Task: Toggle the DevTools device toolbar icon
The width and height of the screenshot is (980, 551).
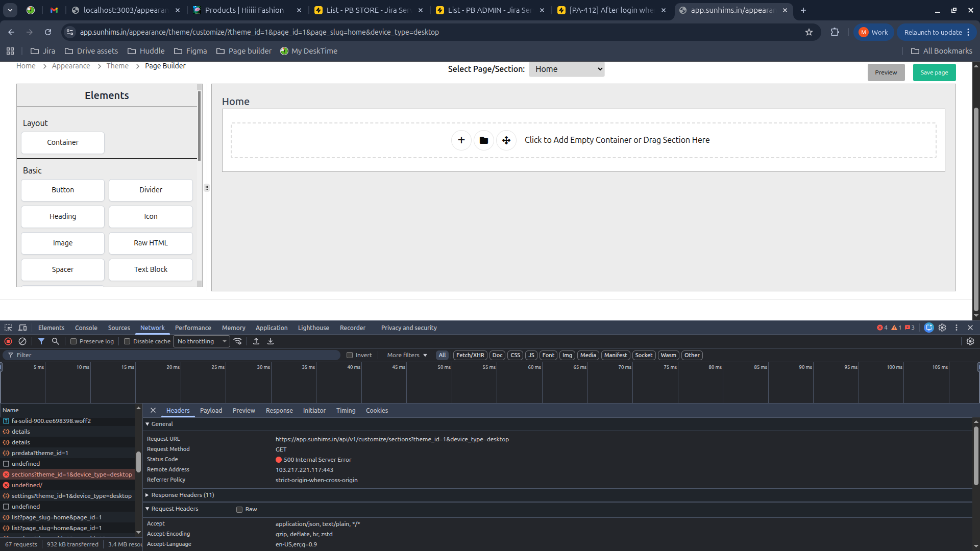Action: [x=22, y=328]
